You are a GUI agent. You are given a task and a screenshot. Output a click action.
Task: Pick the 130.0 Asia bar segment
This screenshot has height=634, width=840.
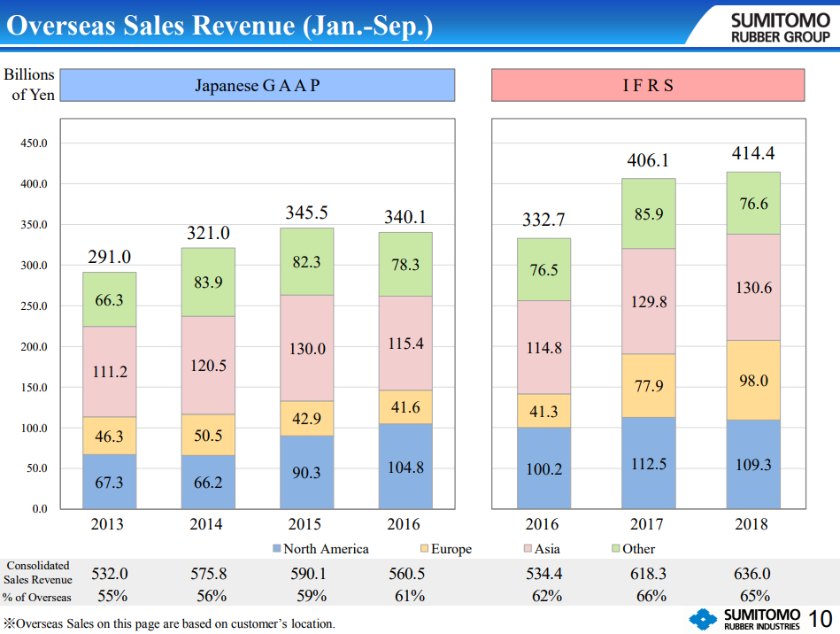[x=306, y=348]
